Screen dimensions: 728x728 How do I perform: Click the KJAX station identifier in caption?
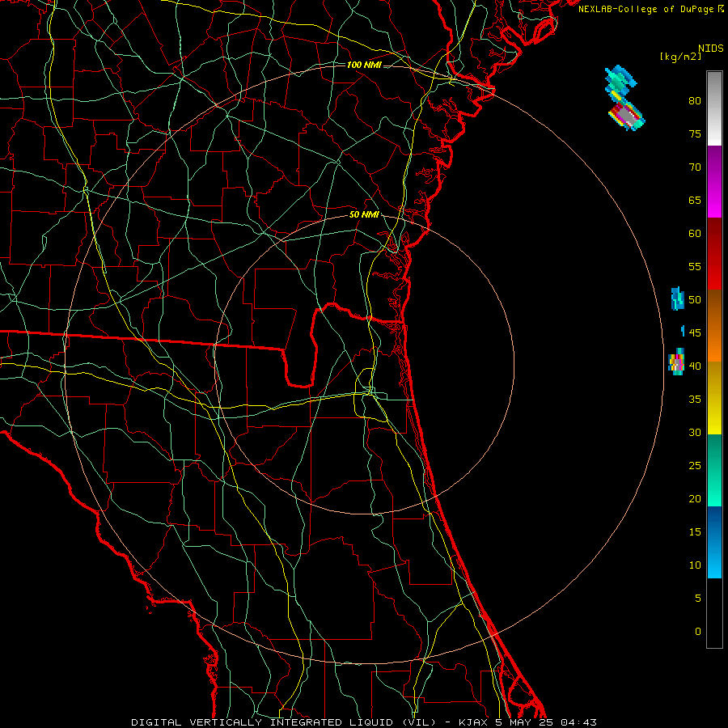(472, 722)
